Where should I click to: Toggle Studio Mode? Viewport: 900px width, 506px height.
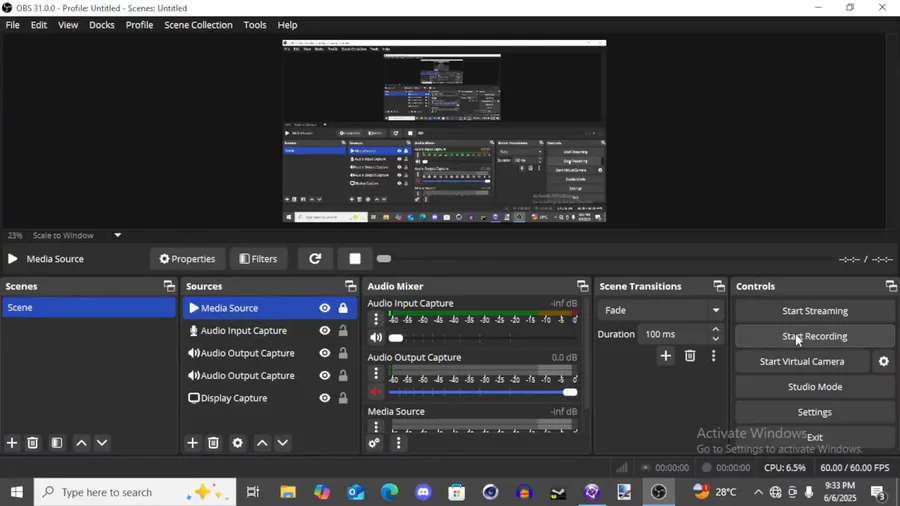point(814,387)
